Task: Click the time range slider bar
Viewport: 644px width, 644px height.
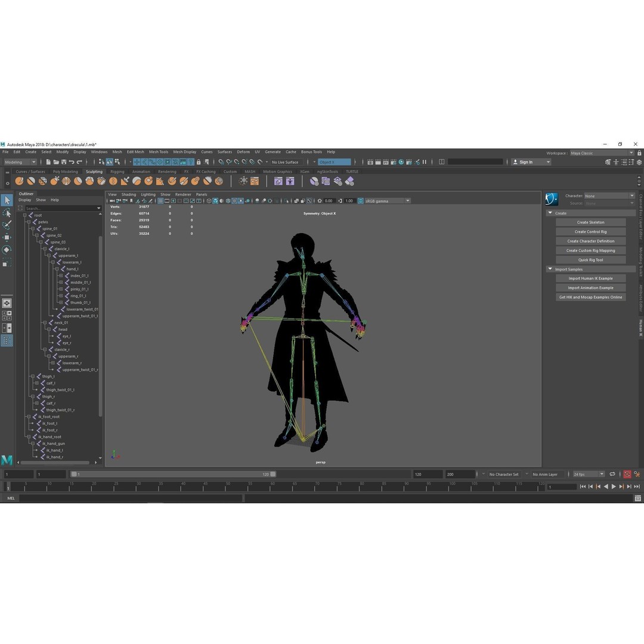Action: pyautogui.click(x=173, y=475)
